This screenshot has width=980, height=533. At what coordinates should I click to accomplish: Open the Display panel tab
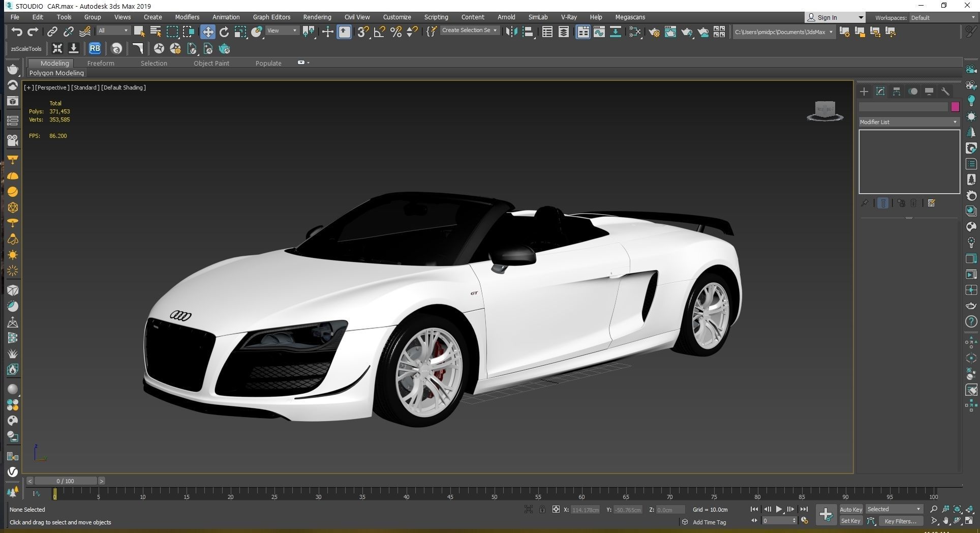point(929,92)
